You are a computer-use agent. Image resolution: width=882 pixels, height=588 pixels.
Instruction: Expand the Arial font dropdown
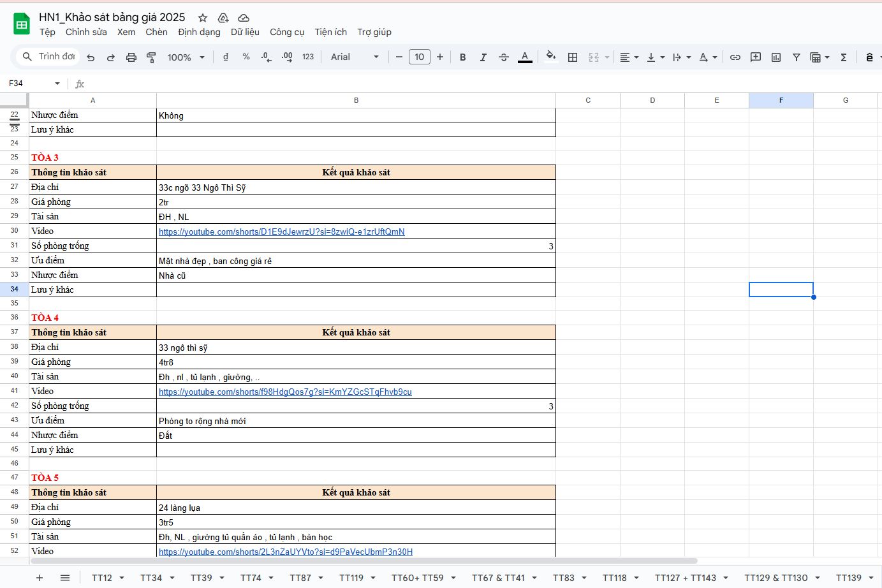[355, 57]
